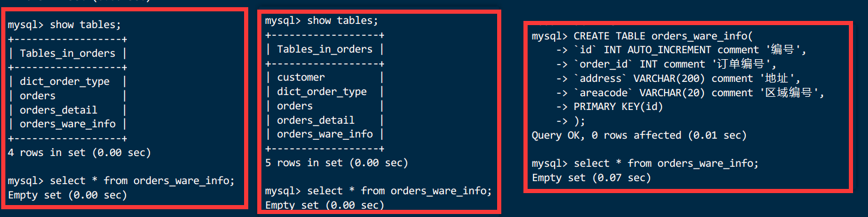Click 'dict_order_type' in the middle terminal table
The image size is (868, 217).
click(322, 91)
